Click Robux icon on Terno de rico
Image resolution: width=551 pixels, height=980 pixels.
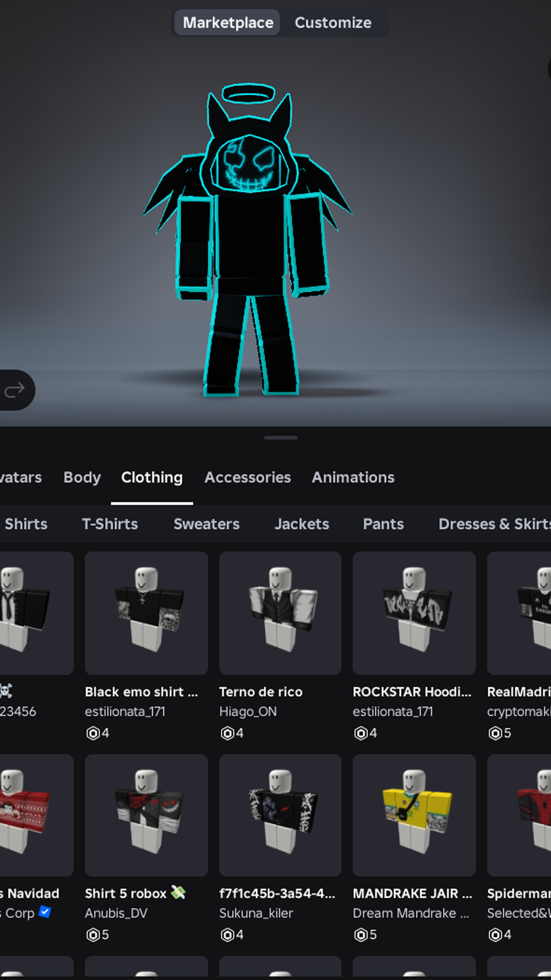pos(227,733)
